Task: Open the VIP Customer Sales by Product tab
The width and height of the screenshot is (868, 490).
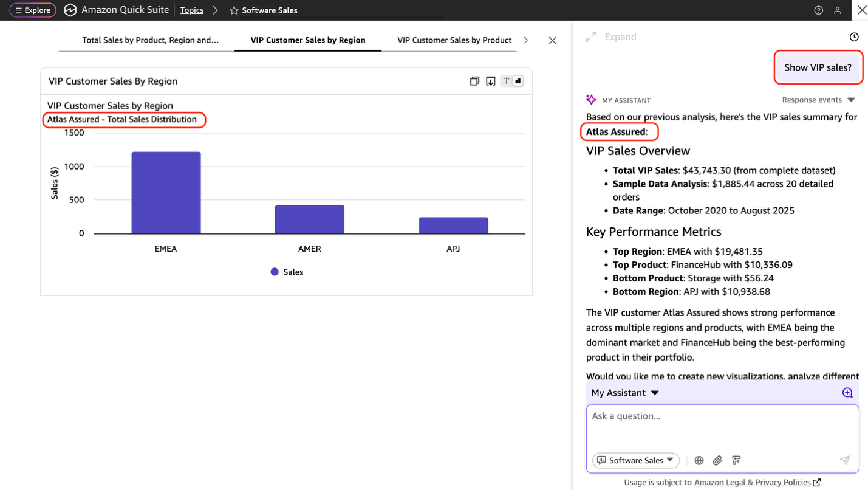Action: pyautogui.click(x=454, y=40)
